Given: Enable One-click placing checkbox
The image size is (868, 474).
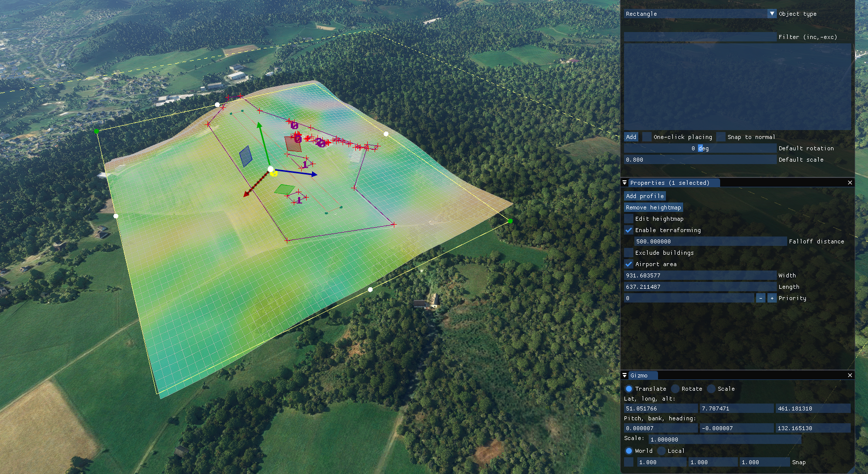Looking at the screenshot, I should (647, 137).
